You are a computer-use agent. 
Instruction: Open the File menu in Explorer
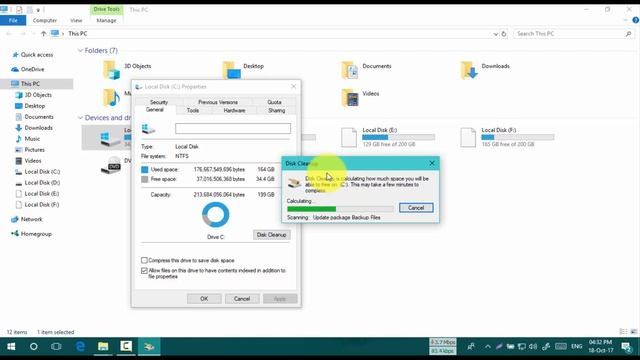pyautogui.click(x=13, y=20)
